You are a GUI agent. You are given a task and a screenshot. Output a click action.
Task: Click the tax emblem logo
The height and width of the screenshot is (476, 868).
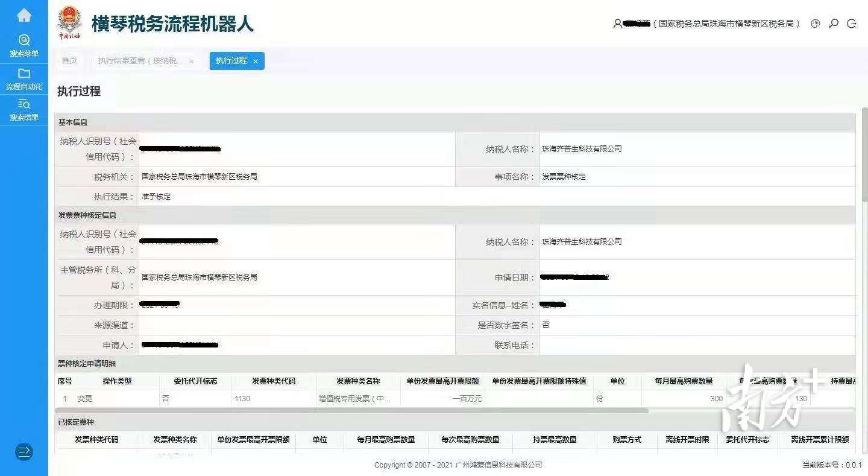point(69,24)
